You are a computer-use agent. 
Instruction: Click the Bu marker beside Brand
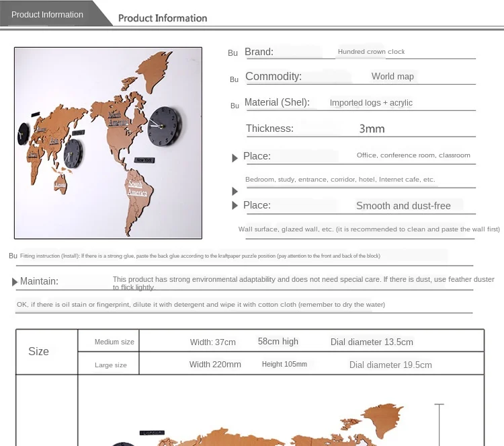[233, 53]
